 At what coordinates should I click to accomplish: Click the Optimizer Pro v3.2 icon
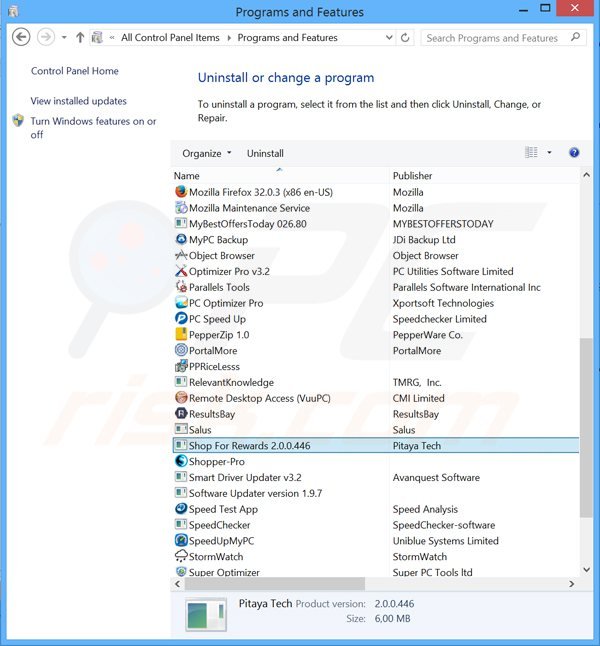pyautogui.click(x=181, y=271)
